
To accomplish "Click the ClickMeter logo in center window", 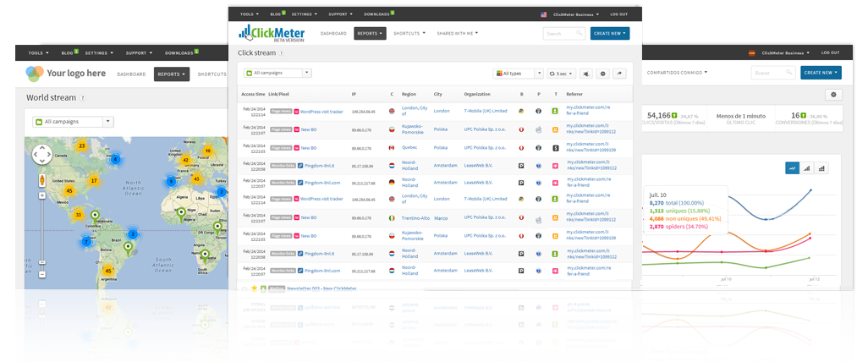I will 270,33.
